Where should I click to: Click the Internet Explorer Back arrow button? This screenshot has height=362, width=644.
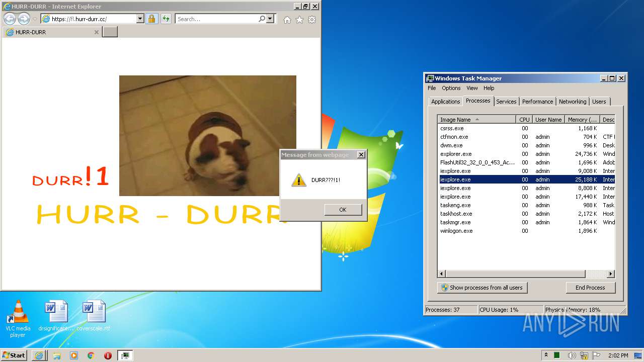pyautogui.click(x=10, y=19)
